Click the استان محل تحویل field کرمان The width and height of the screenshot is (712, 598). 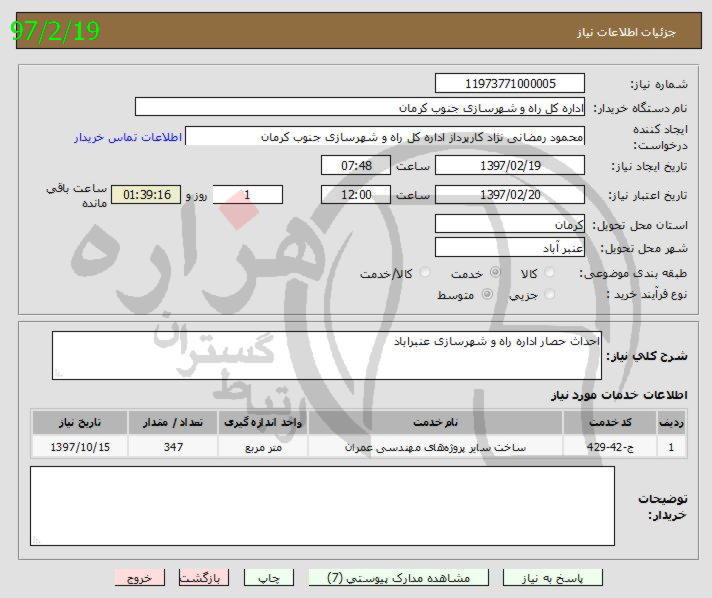[x=509, y=224]
